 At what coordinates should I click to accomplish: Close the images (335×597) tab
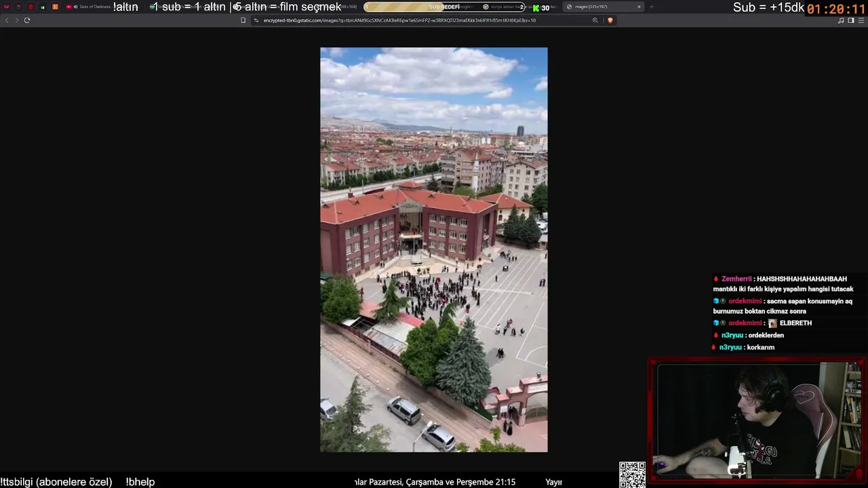coord(639,7)
